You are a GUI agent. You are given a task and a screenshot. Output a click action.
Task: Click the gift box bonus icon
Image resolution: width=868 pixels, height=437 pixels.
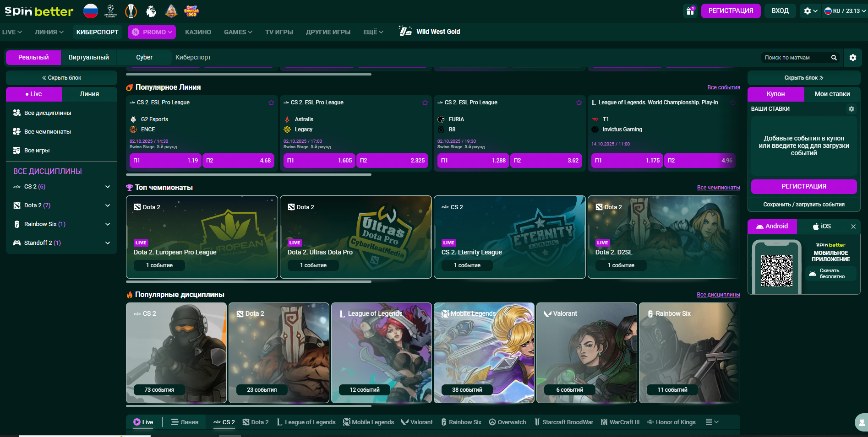(x=690, y=11)
